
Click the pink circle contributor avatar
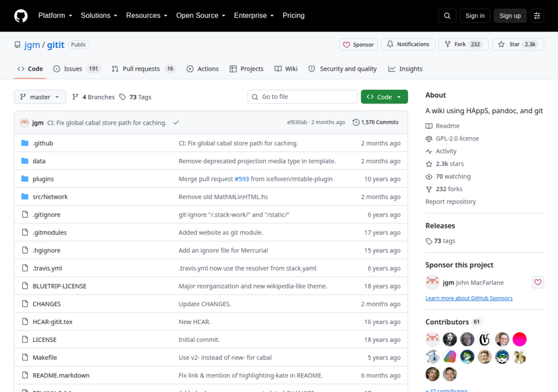click(519, 339)
